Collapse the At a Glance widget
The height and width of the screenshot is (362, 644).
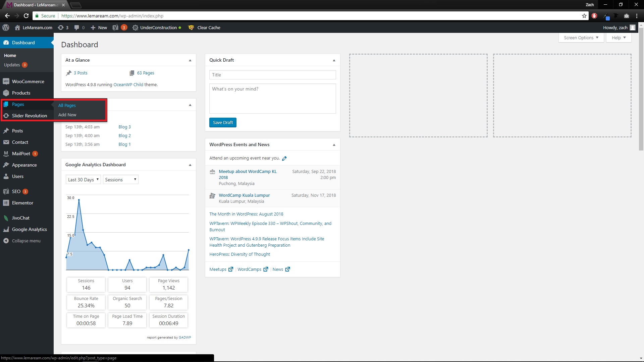point(190,60)
